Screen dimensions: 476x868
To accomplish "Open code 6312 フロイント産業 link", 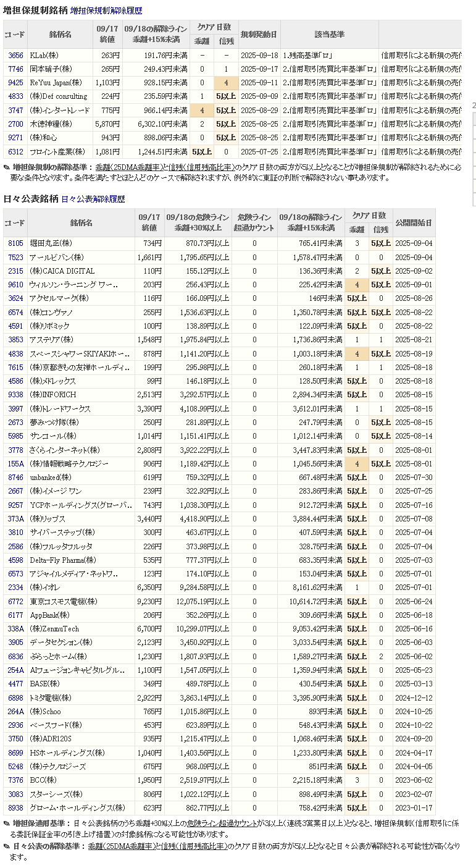I will [x=15, y=151].
